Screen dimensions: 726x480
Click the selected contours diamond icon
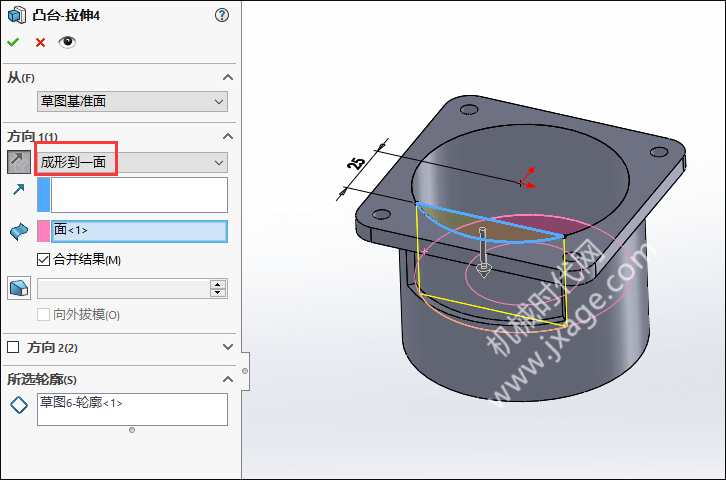click(x=19, y=405)
